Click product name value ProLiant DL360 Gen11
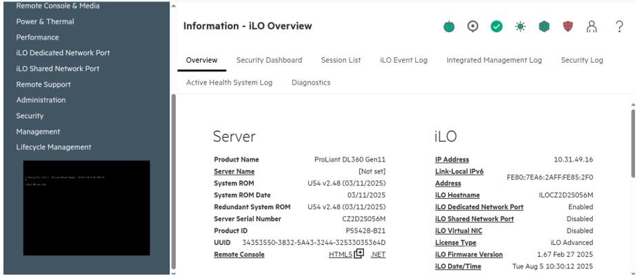 click(x=350, y=160)
